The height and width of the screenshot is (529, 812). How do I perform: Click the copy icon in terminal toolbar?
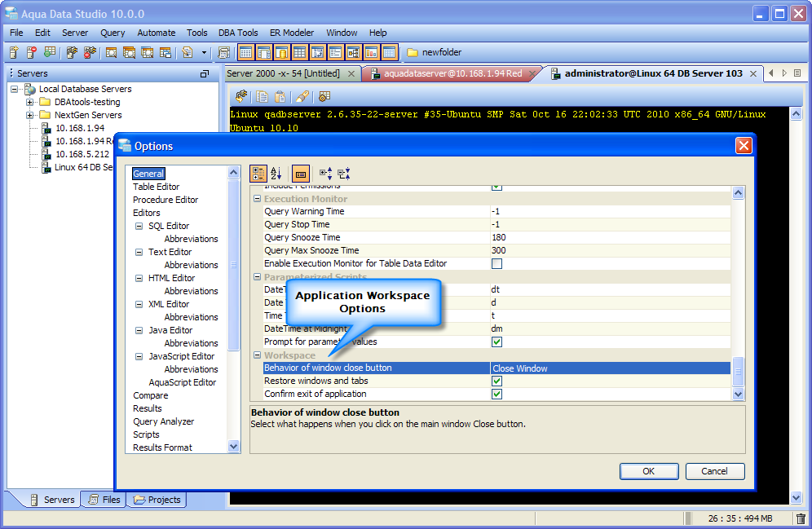pos(263,97)
